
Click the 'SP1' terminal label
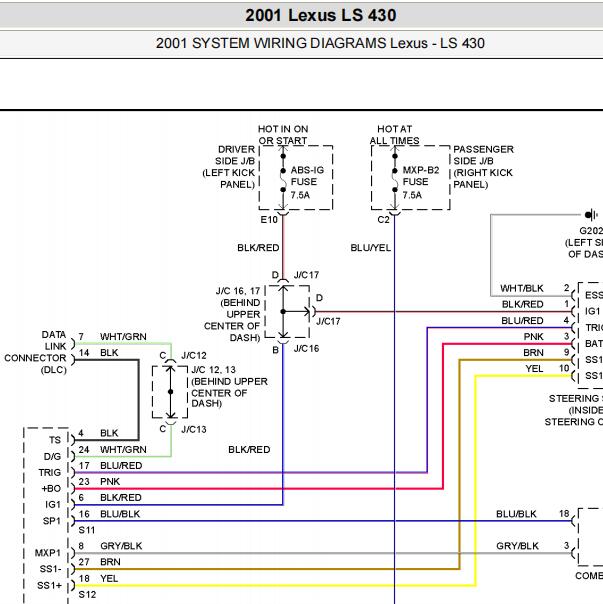click(x=52, y=521)
